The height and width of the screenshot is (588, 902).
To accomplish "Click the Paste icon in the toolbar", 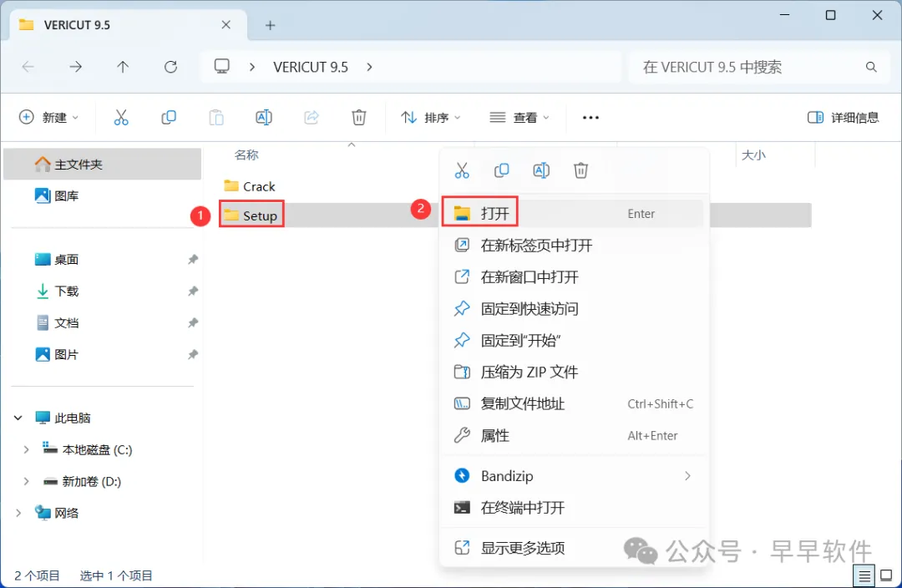I will [216, 118].
